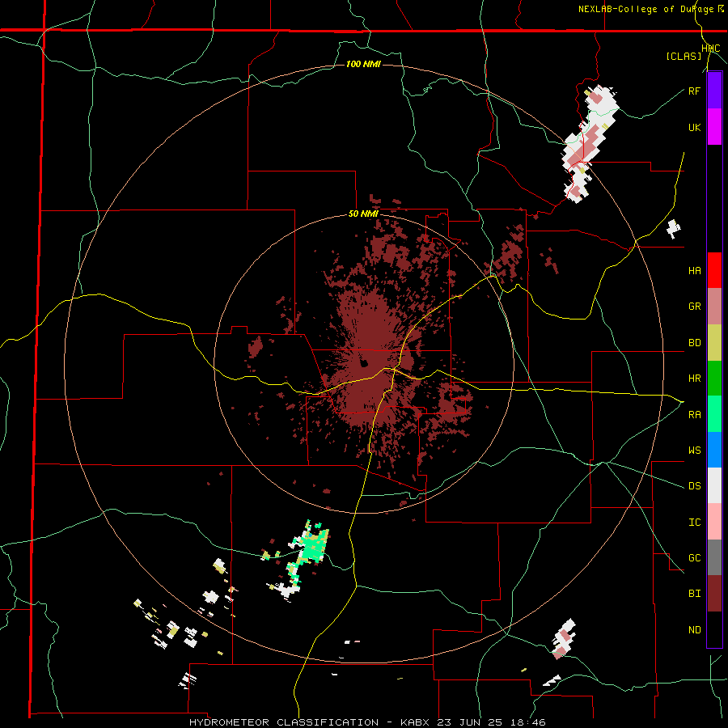Click the white and pink echo in southeast corner
Screen dimensions: 728x728
coord(564,639)
